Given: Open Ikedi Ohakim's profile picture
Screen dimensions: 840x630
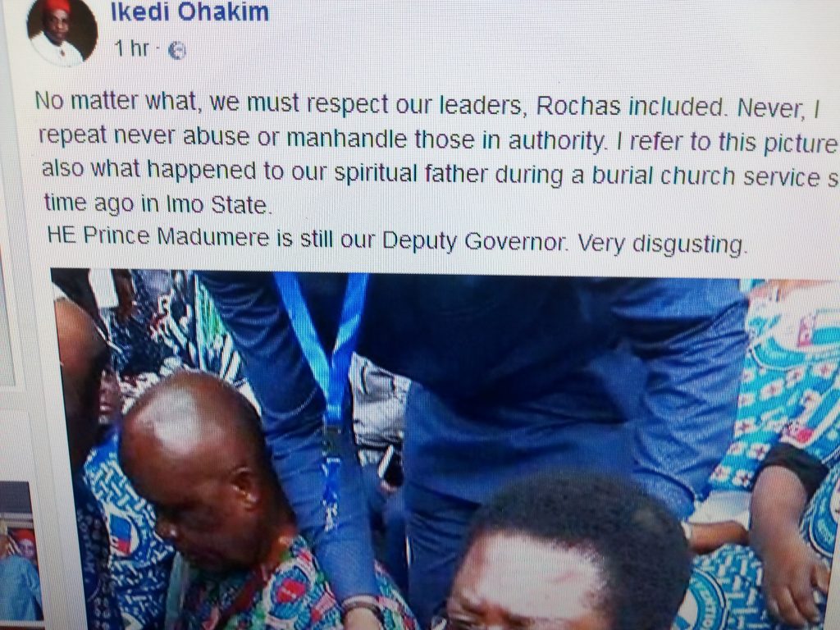Looking at the screenshot, I should (61, 32).
